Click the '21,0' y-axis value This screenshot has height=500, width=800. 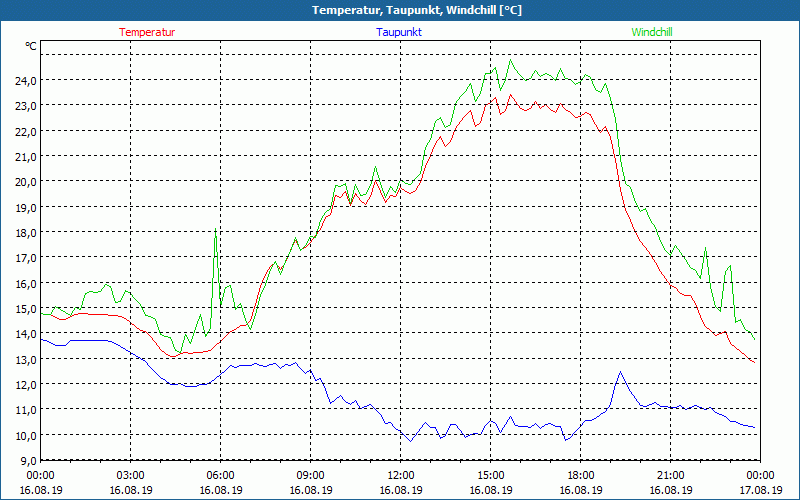pyautogui.click(x=26, y=156)
